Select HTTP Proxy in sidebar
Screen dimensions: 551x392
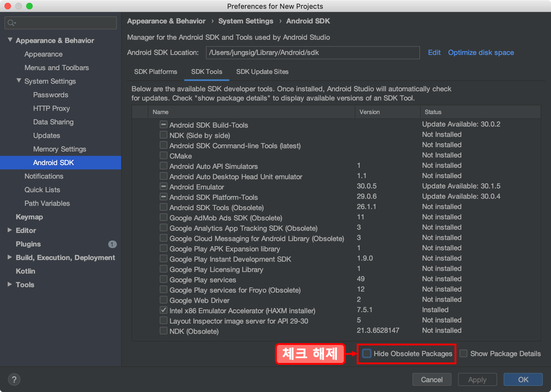pos(51,108)
